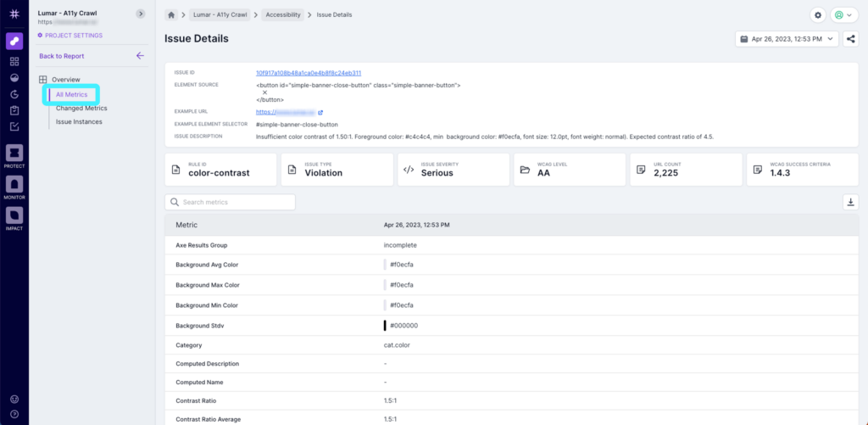Image resolution: width=868 pixels, height=425 pixels.
Task: Click the Computed Name row label
Action: click(198, 383)
